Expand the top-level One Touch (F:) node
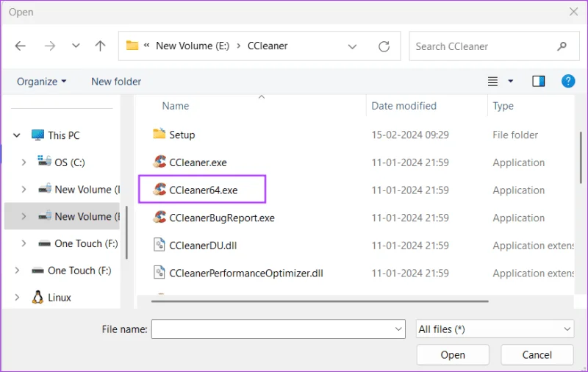 (17, 271)
